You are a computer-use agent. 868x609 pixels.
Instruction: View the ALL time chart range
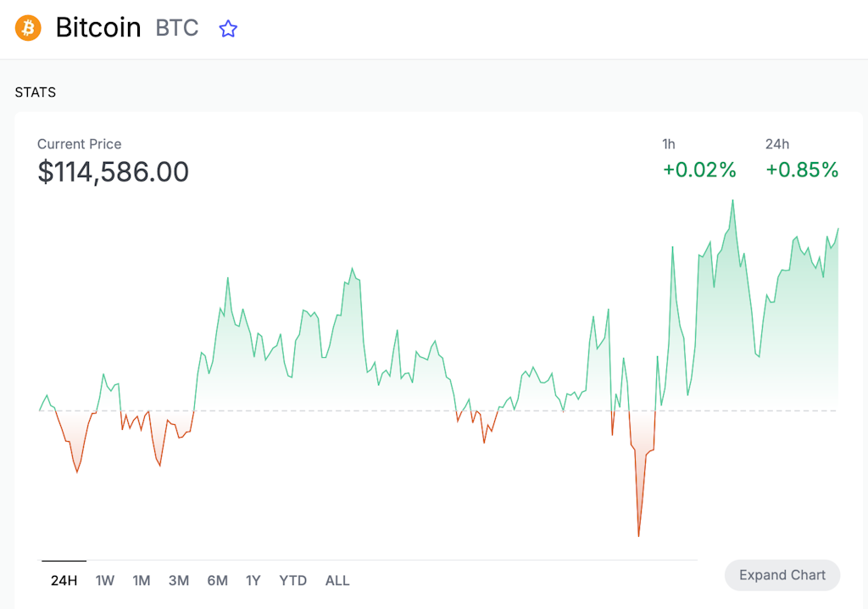pos(337,580)
